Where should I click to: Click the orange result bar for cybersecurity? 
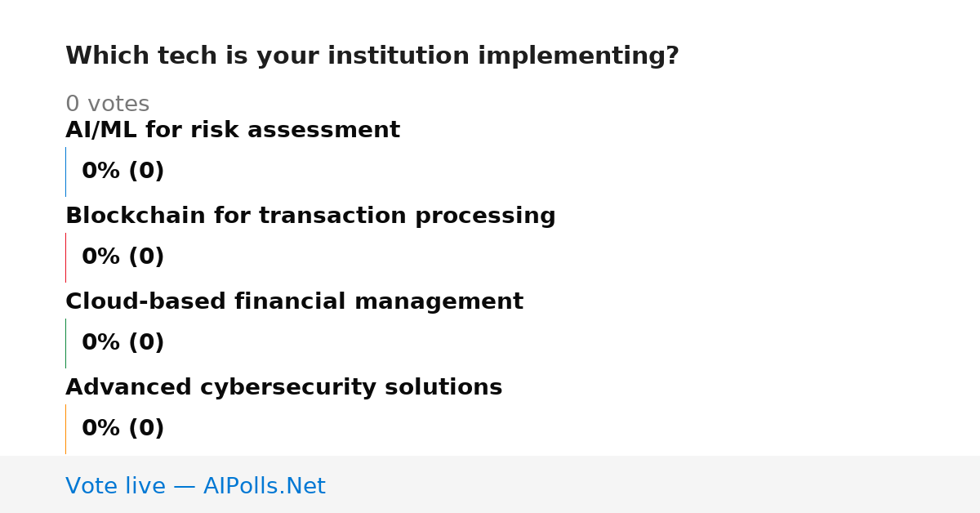coord(66,429)
